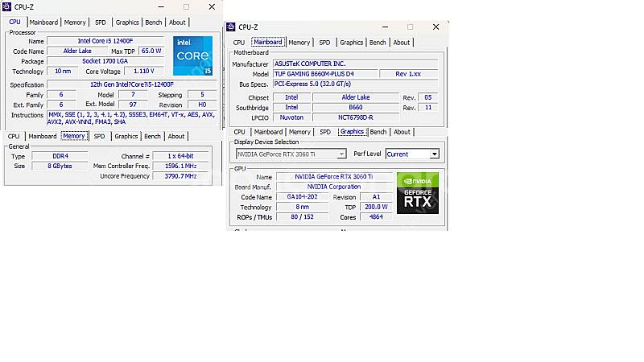Switch to the Memory tab in right window's top tab row

click(x=299, y=43)
